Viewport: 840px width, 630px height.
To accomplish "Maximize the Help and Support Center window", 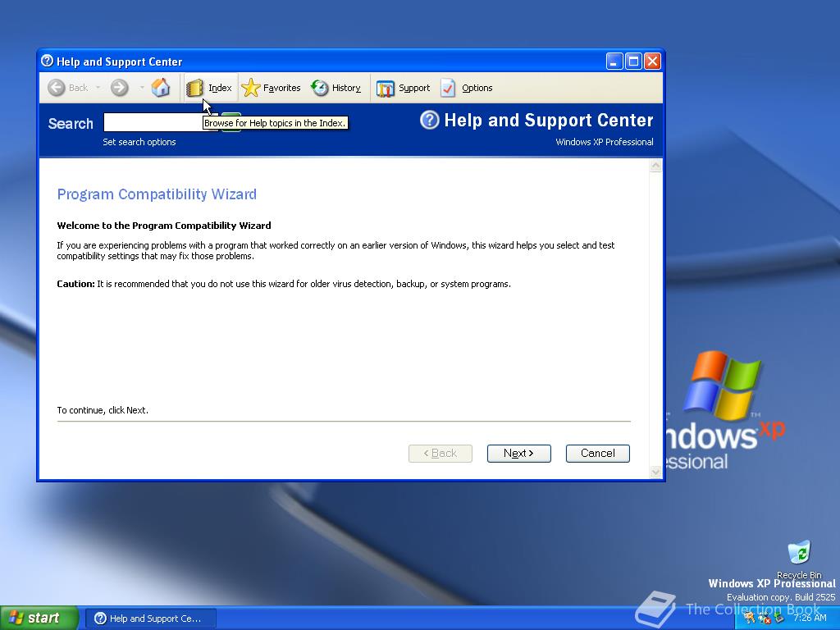I will (x=633, y=62).
